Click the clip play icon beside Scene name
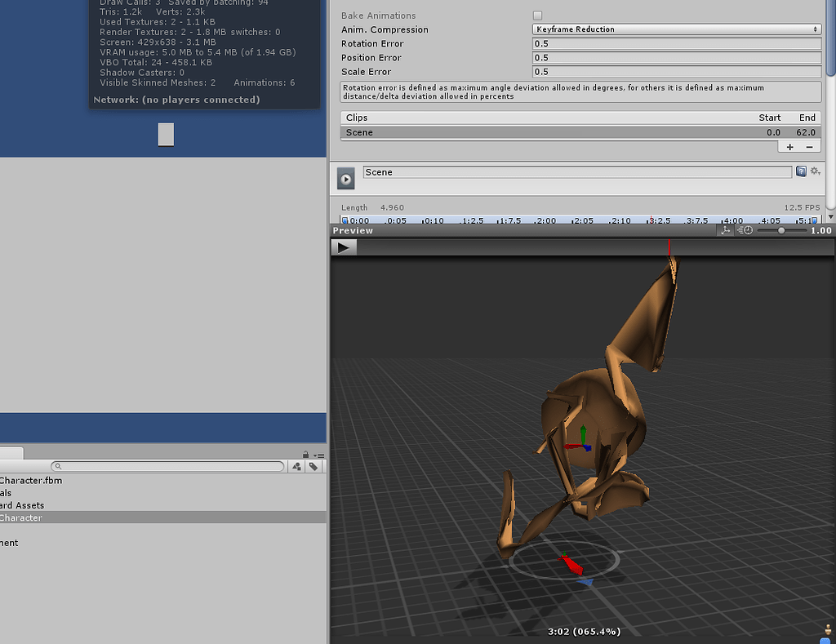Viewport: 836px width, 644px height. pos(346,180)
